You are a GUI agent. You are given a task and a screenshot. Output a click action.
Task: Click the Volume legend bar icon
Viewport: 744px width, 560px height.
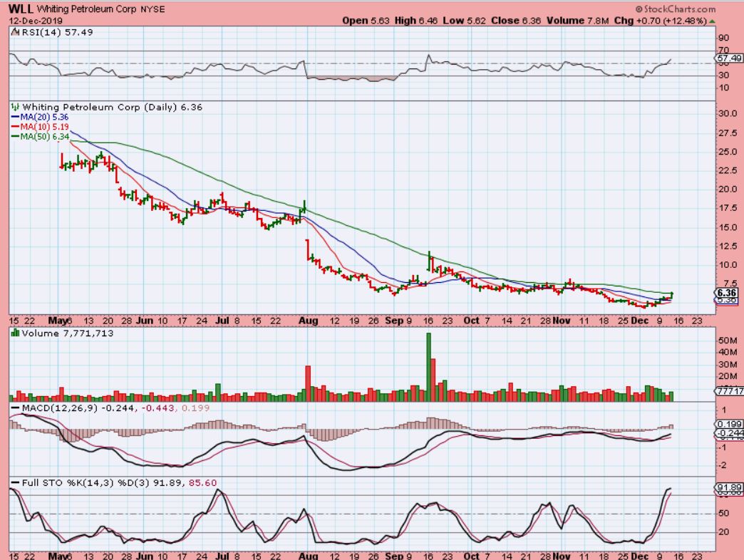point(15,333)
